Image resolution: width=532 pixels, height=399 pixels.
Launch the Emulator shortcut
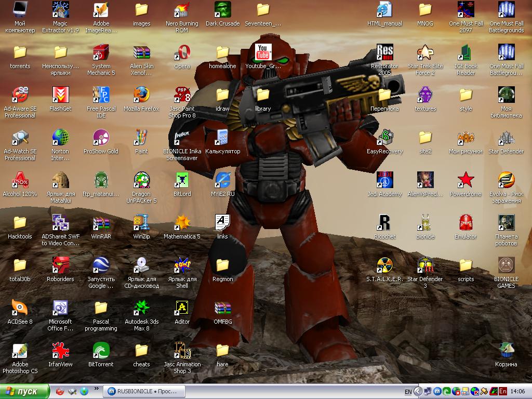coord(466,222)
